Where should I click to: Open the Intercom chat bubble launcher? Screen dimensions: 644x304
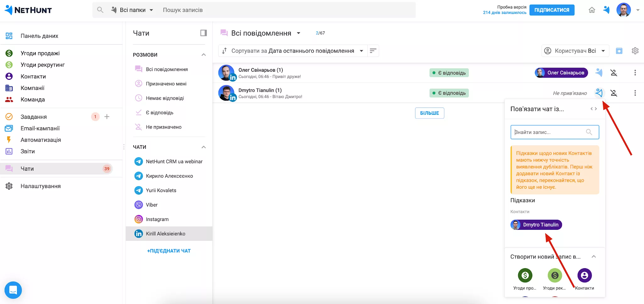[x=13, y=290]
